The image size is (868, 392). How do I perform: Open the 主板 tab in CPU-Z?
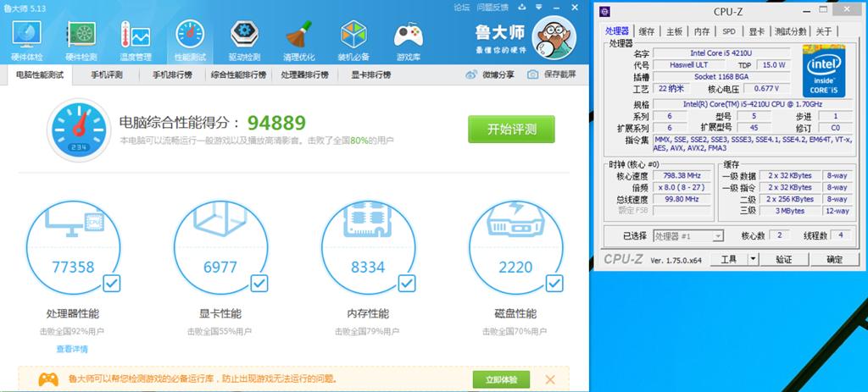tap(674, 31)
